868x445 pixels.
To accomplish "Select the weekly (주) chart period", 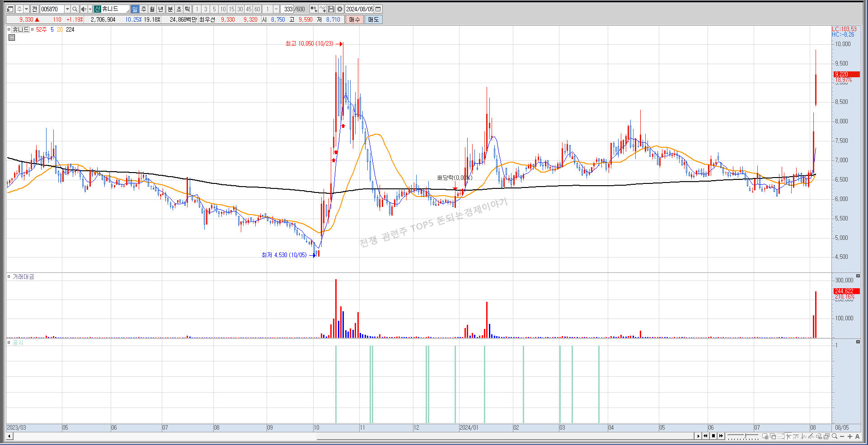I will click(143, 9).
